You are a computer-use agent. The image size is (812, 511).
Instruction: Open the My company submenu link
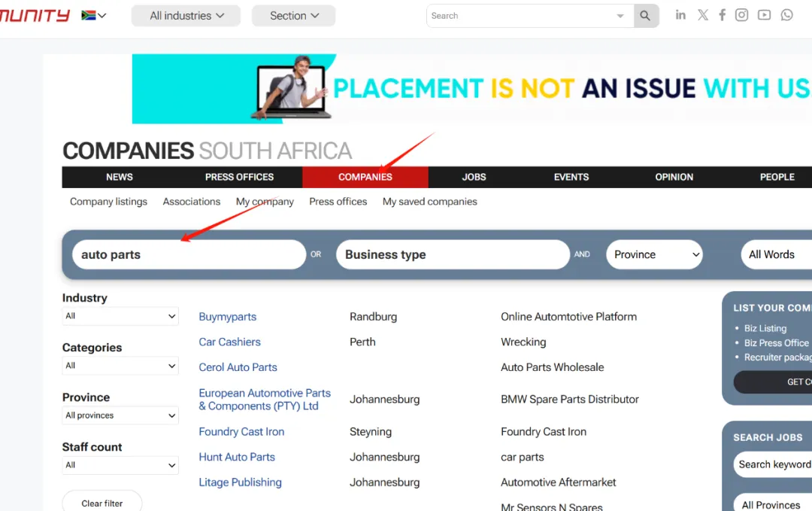coord(265,202)
